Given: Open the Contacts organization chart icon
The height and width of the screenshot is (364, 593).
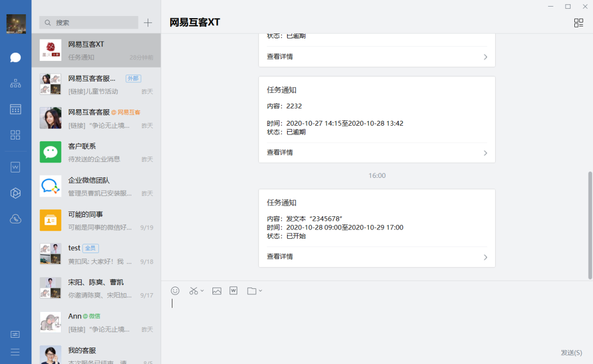Looking at the screenshot, I should (15, 83).
